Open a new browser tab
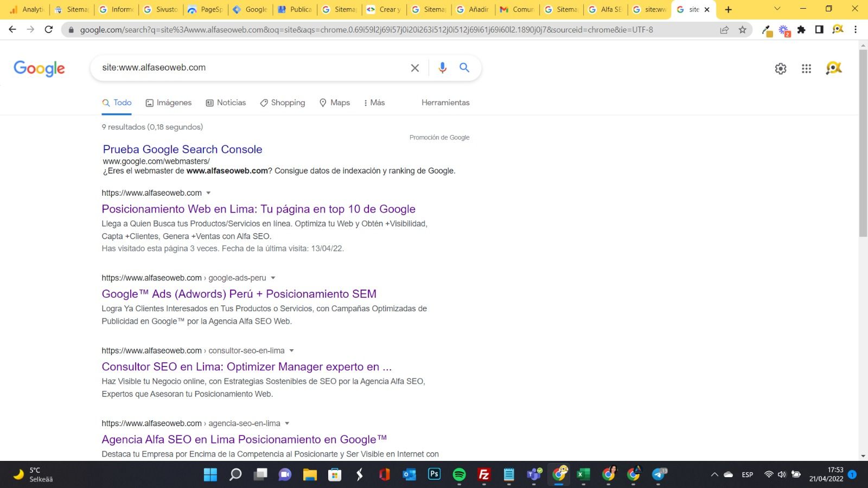868x488 pixels. (728, 10)
